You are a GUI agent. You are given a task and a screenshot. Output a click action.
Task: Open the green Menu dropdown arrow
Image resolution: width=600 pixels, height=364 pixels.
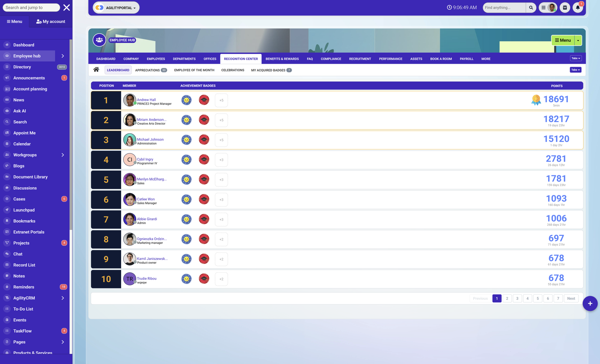[578, 40]
